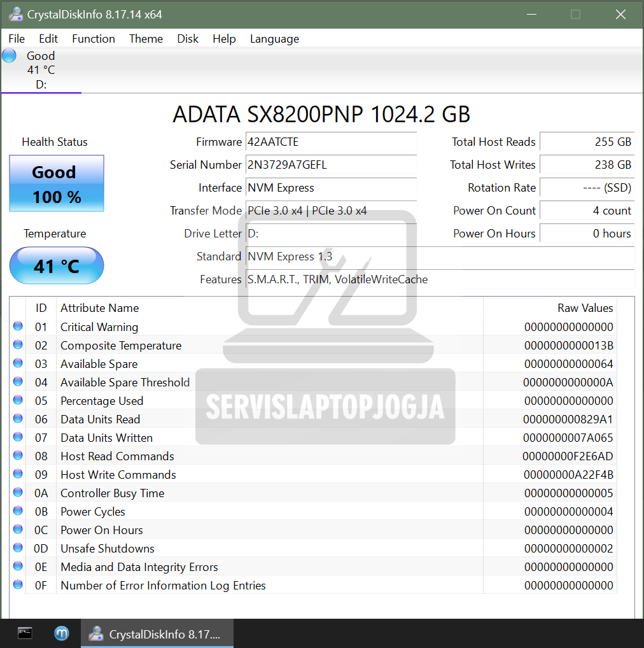Viewport: 644px width, 648px height.
Task: Close the CrystalDiskInfo window
Action: (x=620, y=15)
